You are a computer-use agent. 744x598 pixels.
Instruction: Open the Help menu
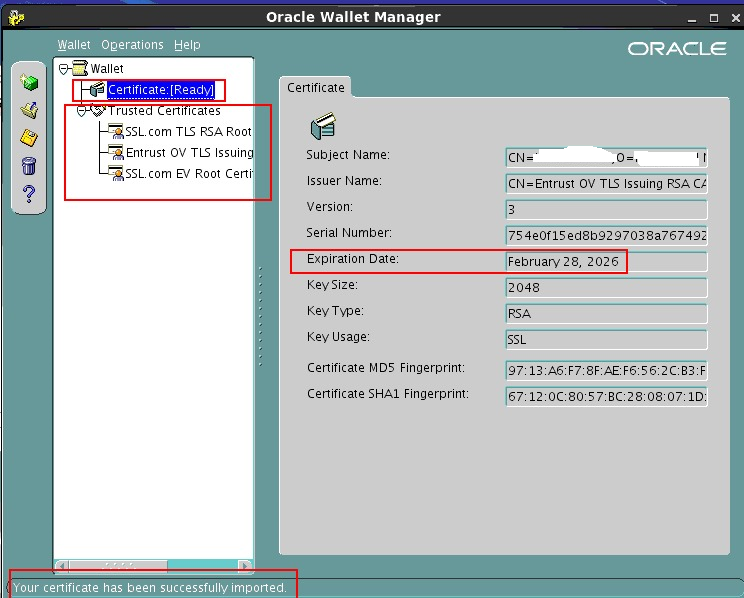(x=187, y=45)
